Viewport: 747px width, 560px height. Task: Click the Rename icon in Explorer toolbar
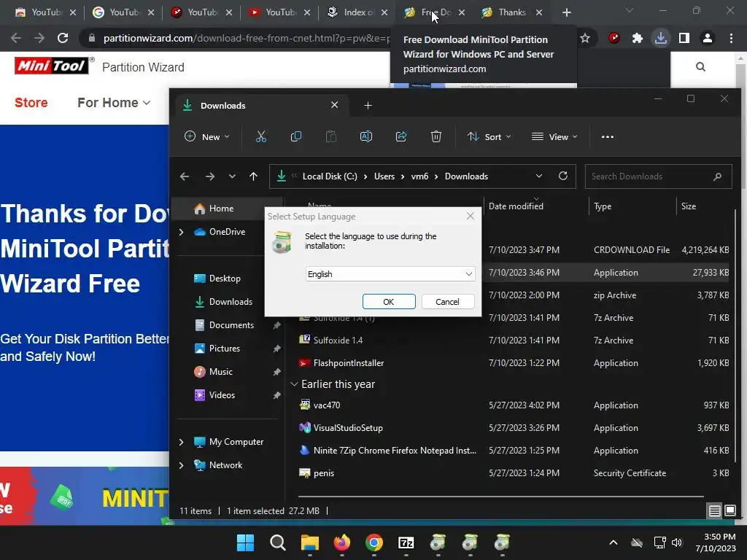click(x=366, y=136)
